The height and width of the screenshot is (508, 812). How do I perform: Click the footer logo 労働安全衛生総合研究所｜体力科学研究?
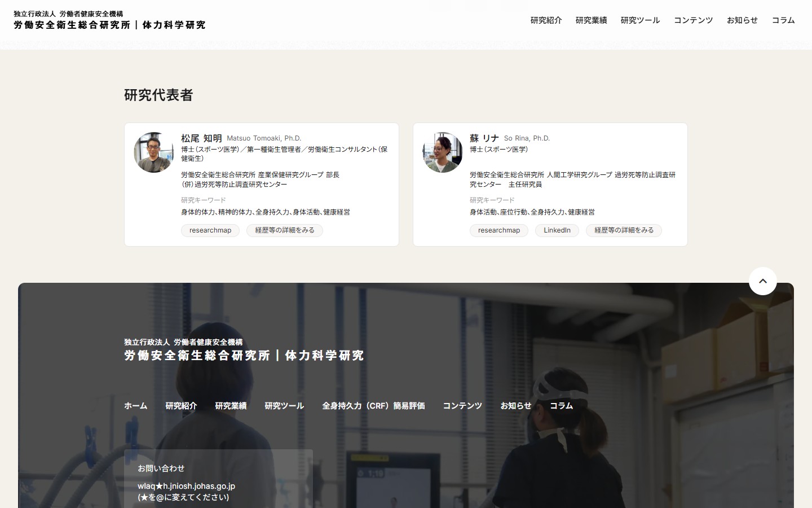[244, 356]
